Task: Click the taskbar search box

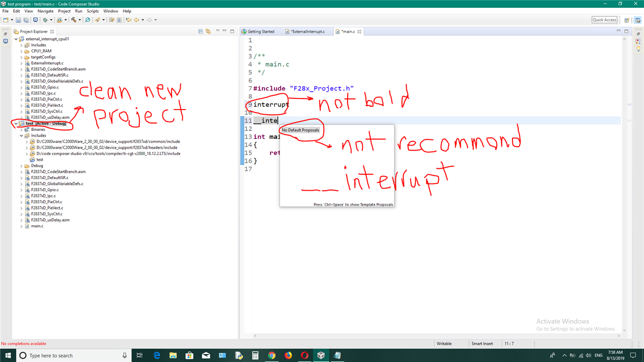Action: (73, 355)
